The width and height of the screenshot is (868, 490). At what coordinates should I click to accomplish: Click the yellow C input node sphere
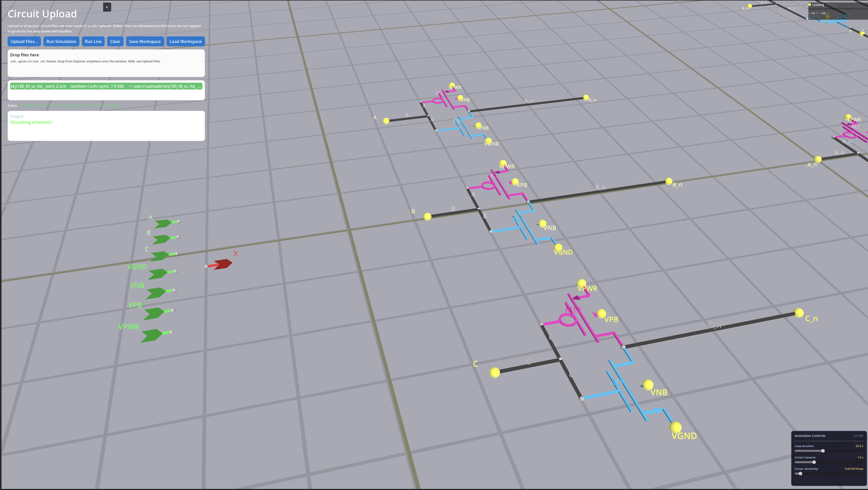pos(495,372)
